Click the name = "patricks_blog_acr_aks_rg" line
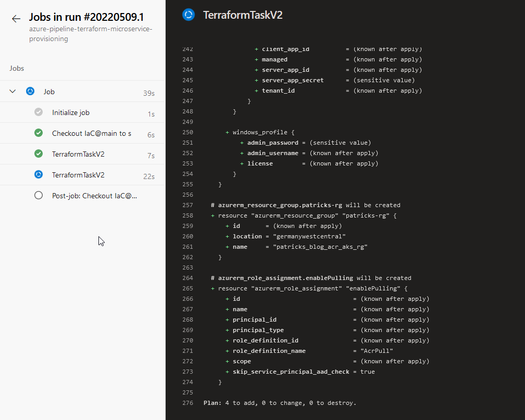The image size is (525, 420). 297,247
